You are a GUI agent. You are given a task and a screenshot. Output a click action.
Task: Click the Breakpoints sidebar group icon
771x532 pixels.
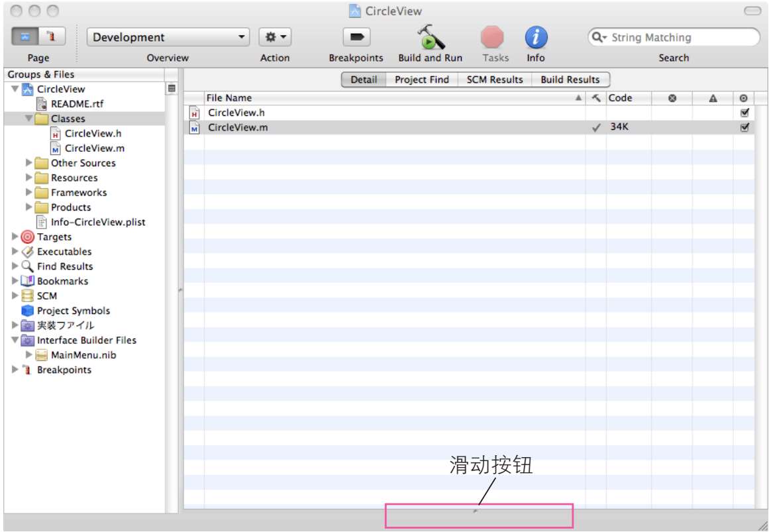[x=28, y=369]
